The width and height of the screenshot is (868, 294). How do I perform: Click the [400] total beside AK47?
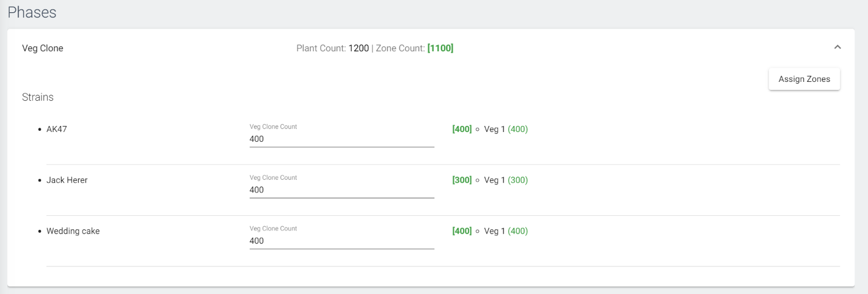462,129
